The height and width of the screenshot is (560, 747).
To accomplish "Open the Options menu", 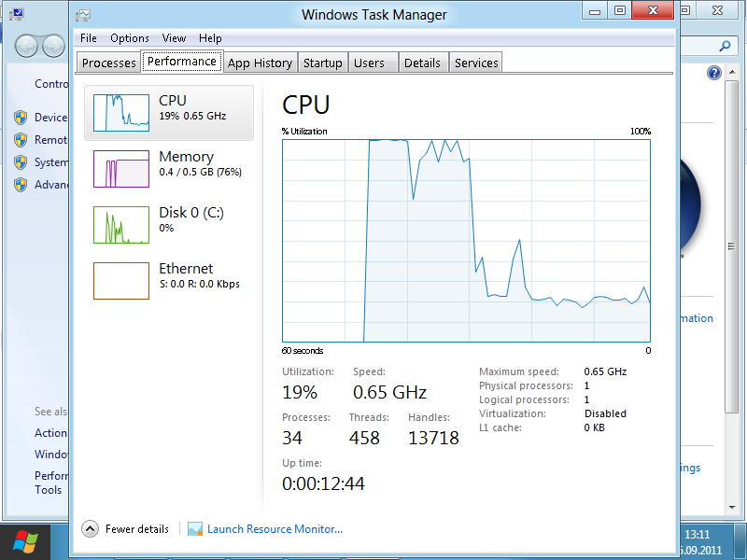I will (x=130, y=38).
